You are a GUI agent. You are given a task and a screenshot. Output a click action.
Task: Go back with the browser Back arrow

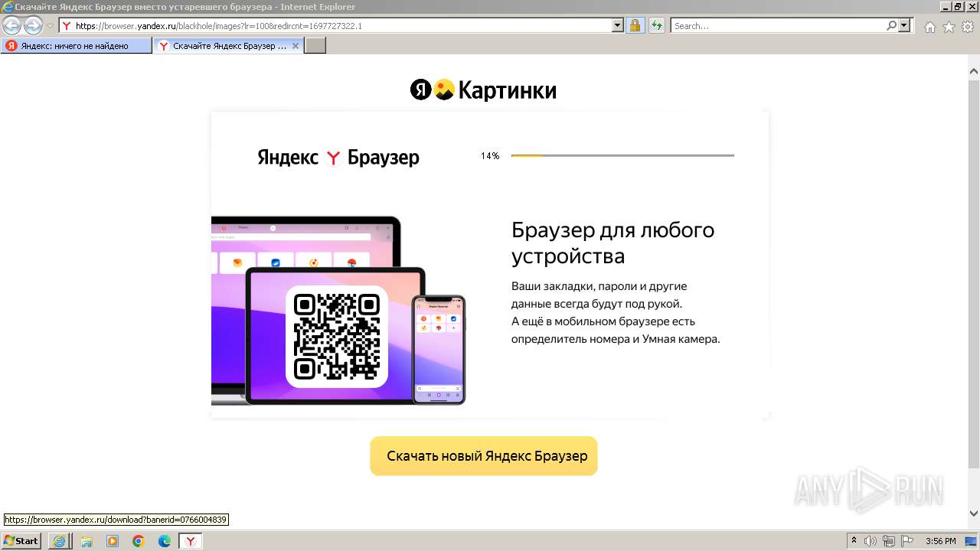coord(12,26)
